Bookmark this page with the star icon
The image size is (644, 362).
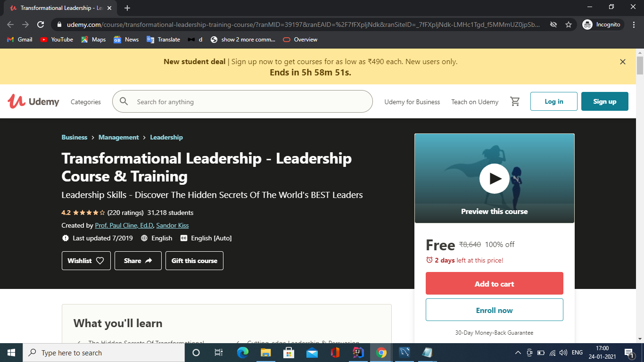tap(569, 25)
